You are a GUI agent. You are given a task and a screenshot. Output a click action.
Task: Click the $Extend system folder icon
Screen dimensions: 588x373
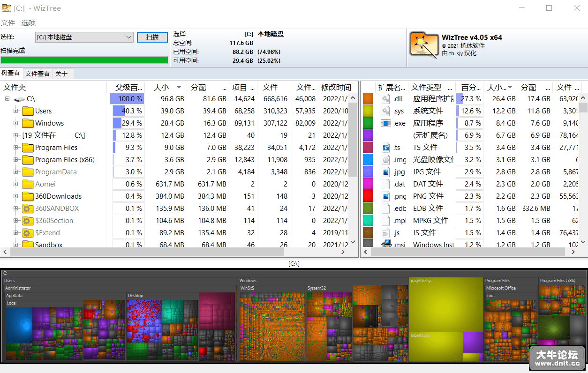pyautogui.click(x=28, y=233)
